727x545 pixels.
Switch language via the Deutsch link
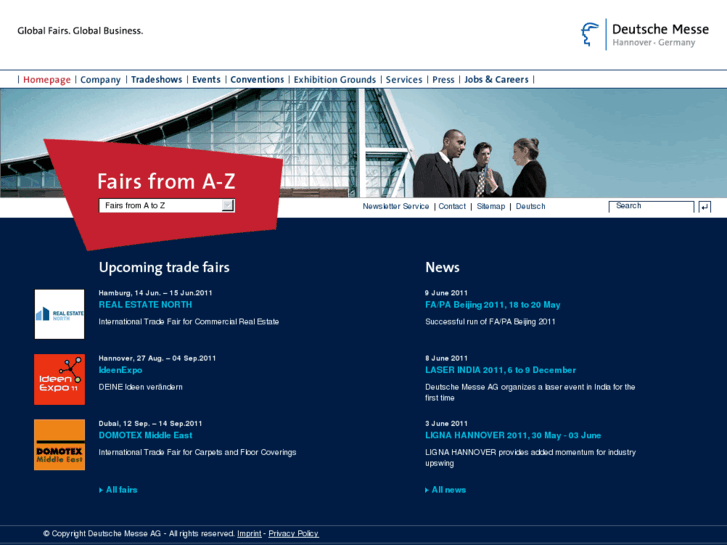530,206
